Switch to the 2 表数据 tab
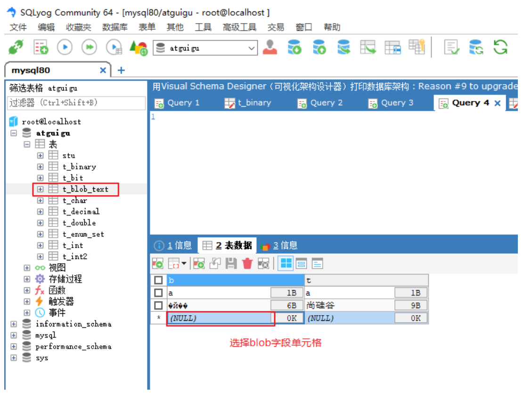The height and width of the screenshot is (393, 532). [227, 245]
